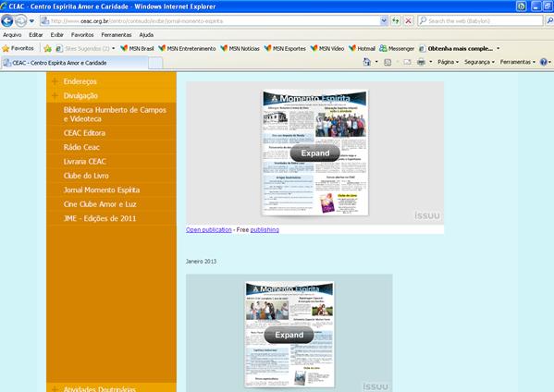
Task: Open the MSN Notícias favorite link
Action: [x=240, y=48]
